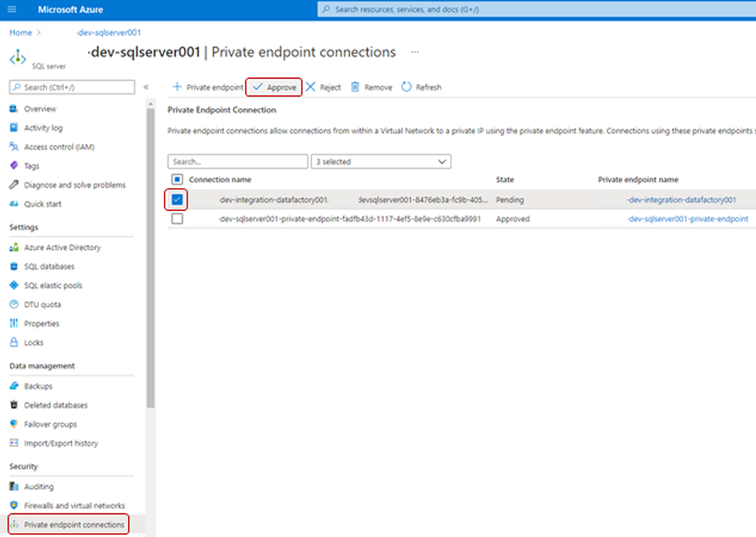
Task: Click the Connection name column header
Action: tap(220, 179)
